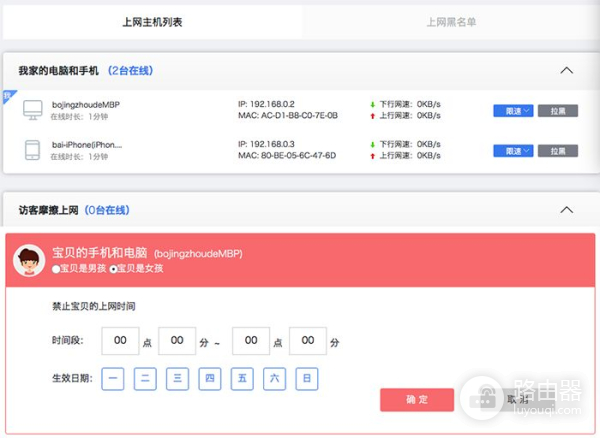Click the phone icon for bai-iPhone
This screenshot has width=600, height=438.
click(33, 150)
